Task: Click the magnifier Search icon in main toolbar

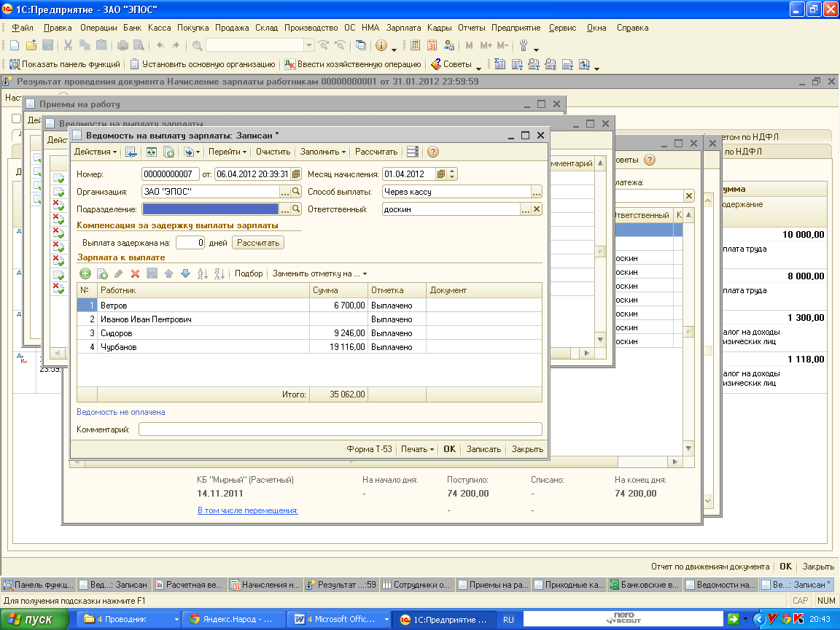Action: 197,45
